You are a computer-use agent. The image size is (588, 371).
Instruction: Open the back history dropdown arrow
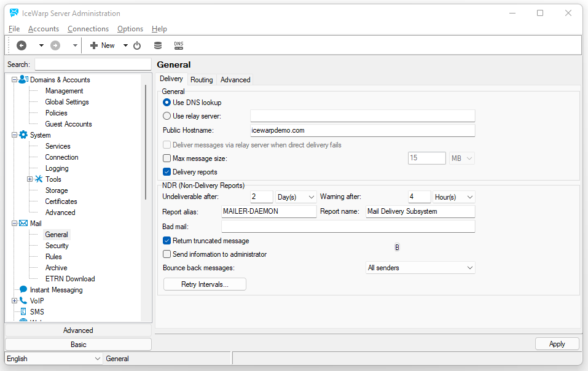pyautogui.click(x=41, y=45)
